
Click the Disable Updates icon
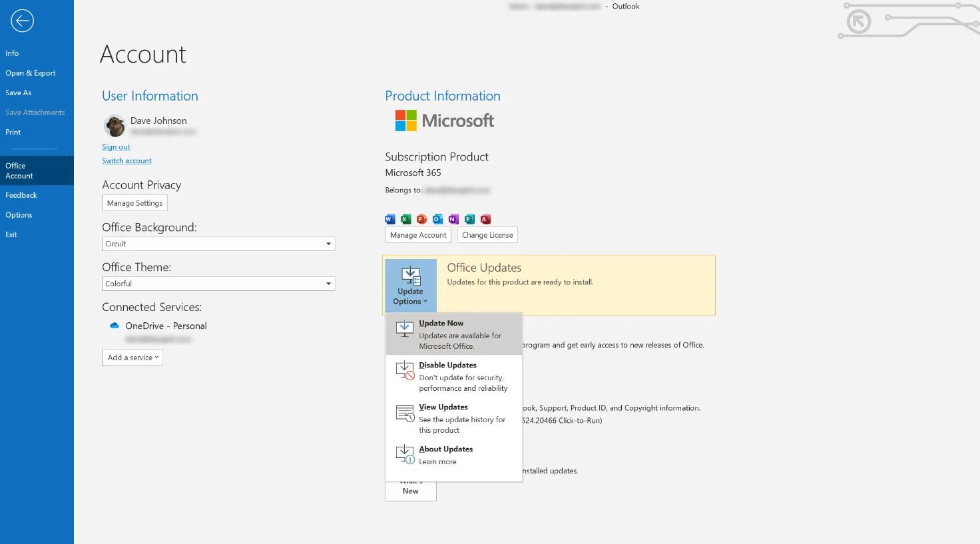point(405,371)
